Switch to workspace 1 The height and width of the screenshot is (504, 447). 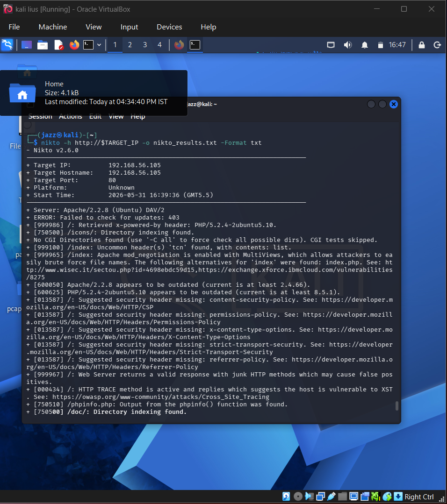click(115, 45)
